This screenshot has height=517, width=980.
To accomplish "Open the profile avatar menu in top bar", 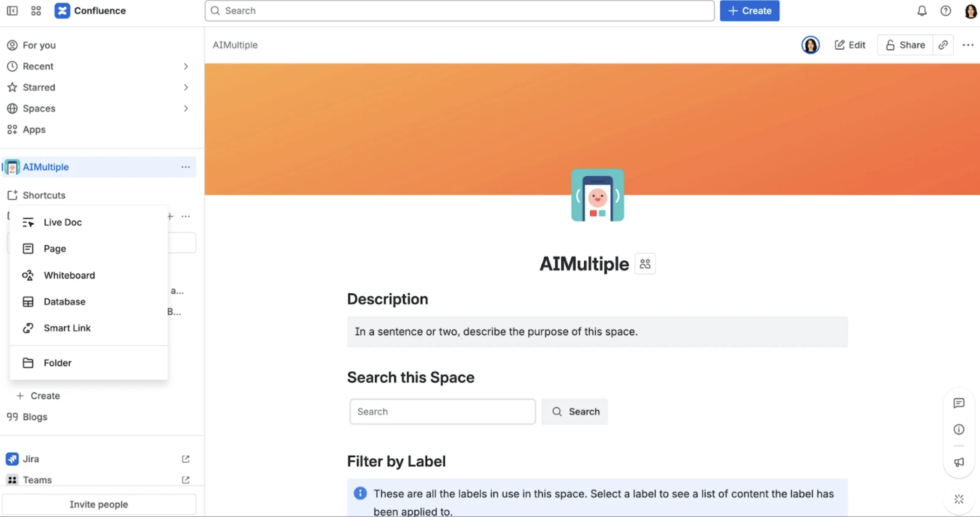I will 971,11.
